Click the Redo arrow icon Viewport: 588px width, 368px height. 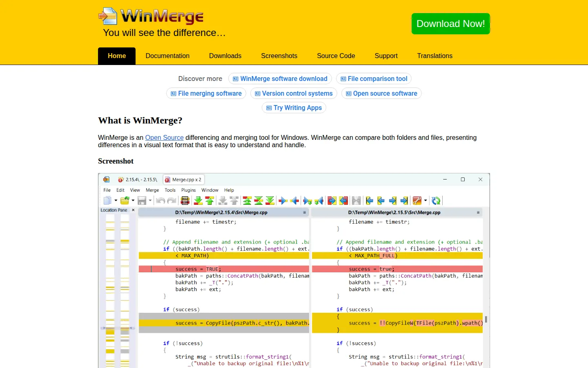point(171,200)
